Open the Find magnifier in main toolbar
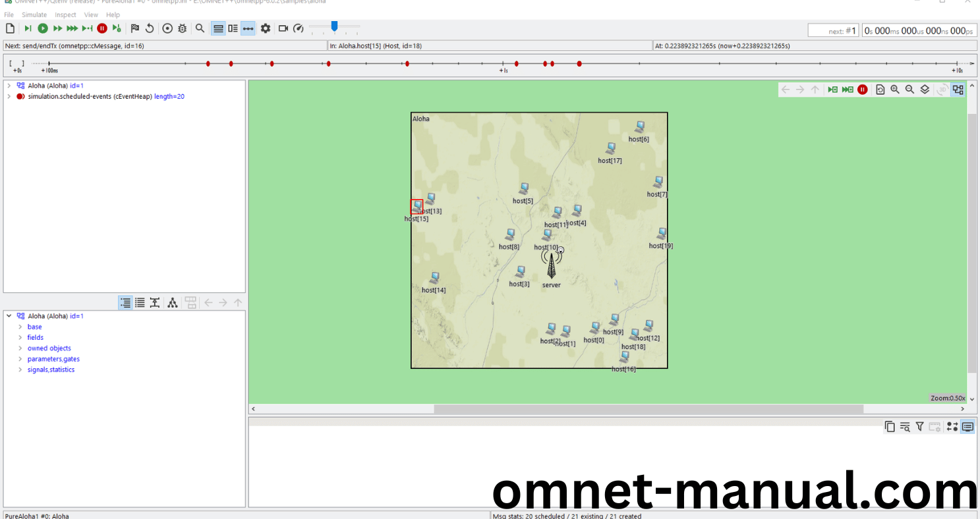The width and height of the screenshot is (980, 519). click(x=200, y=28)
